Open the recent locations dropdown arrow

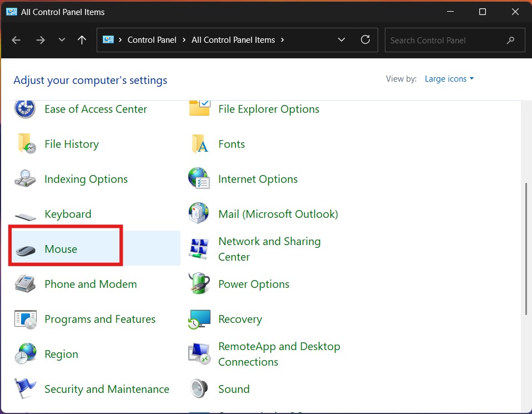coord(62,40)
